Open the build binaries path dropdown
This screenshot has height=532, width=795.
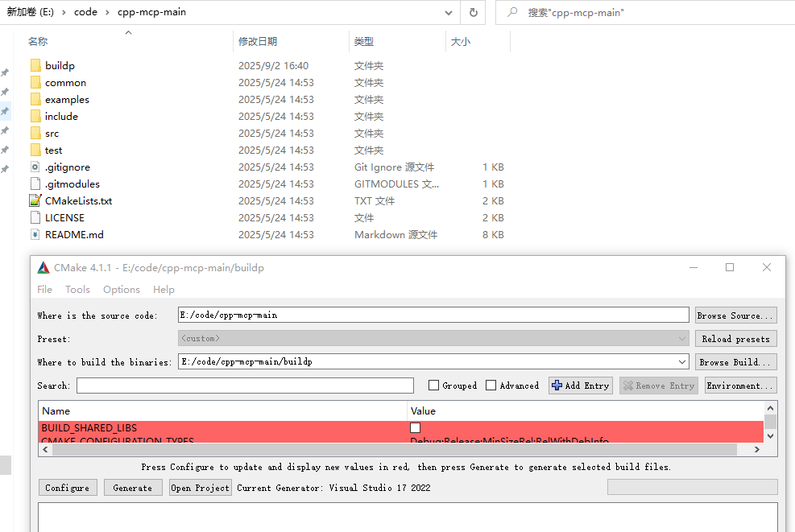pyautogui.click(x=682, y=361)
